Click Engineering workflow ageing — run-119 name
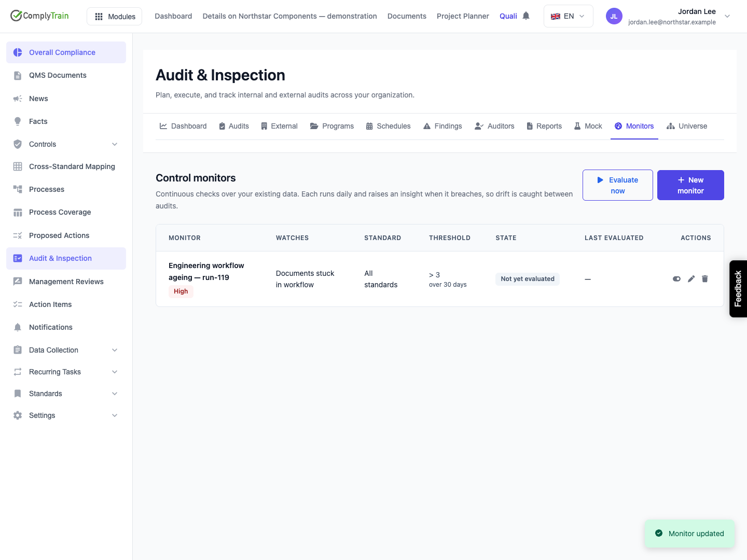747x560 pixels. [206, 271]
